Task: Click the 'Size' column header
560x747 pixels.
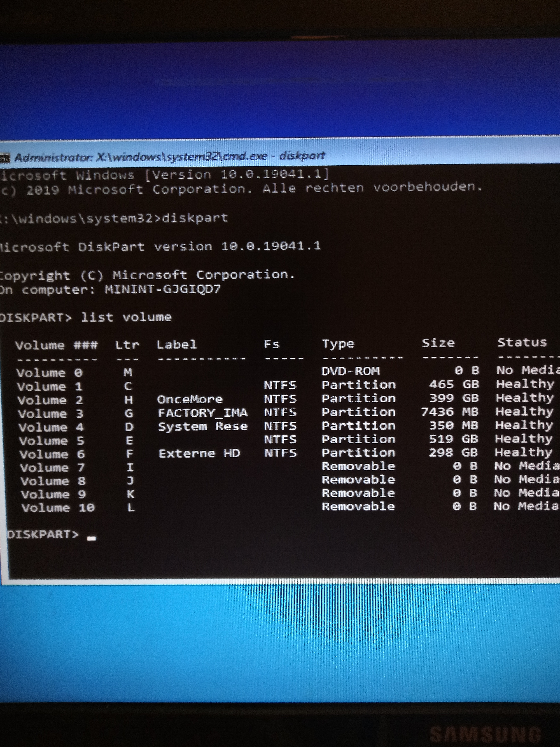Action: click(438, 343)
